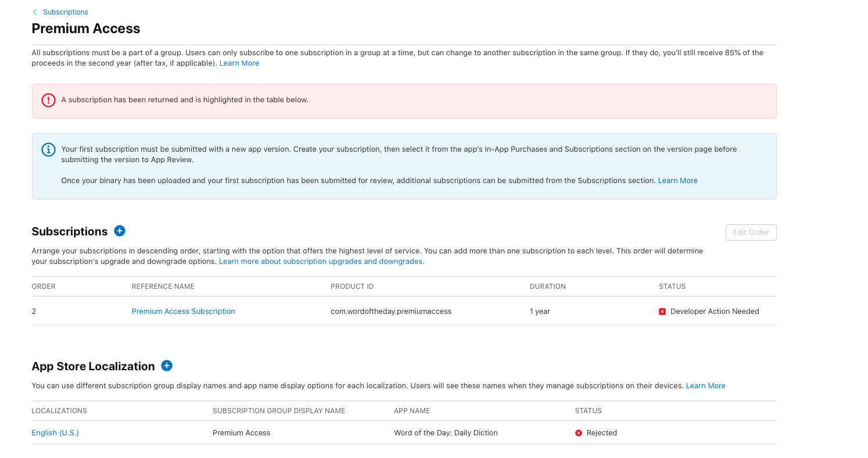Open Learn More in the subscription group description
868x458 pixels.
(239, 63)
